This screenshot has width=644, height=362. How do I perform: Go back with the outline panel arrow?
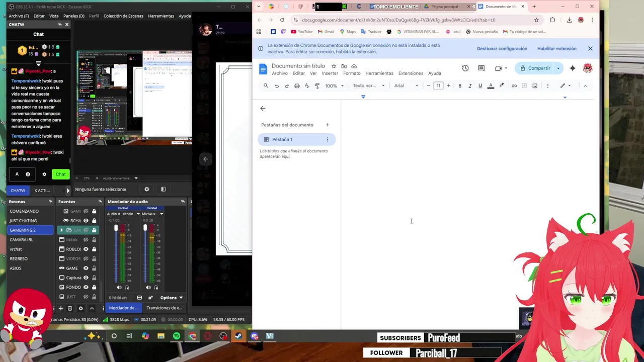[x=263, y=108]
